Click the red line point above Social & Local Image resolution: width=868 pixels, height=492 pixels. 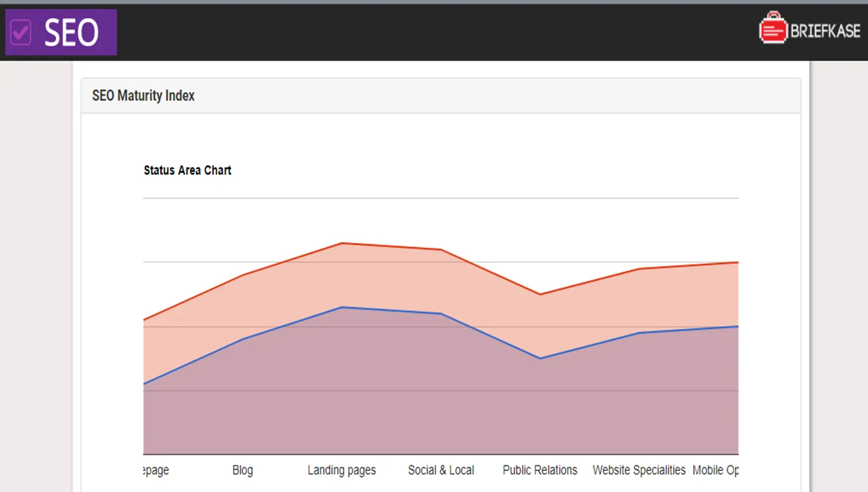click(441, 250)
